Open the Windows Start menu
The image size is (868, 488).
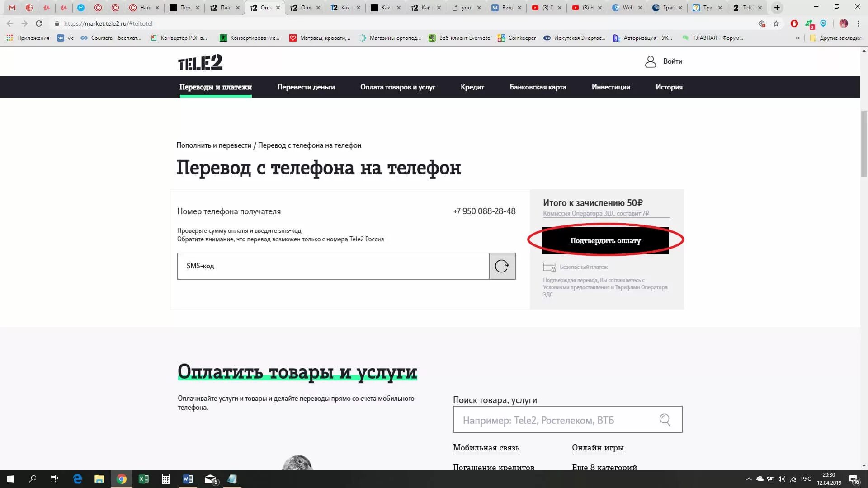[x=11, y=479]
